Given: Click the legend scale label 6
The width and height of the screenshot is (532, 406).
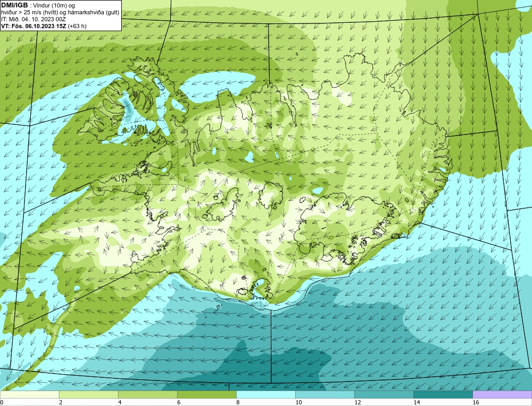Looking at the screenshot, I should pyautogui.click(x=179, y=402).
